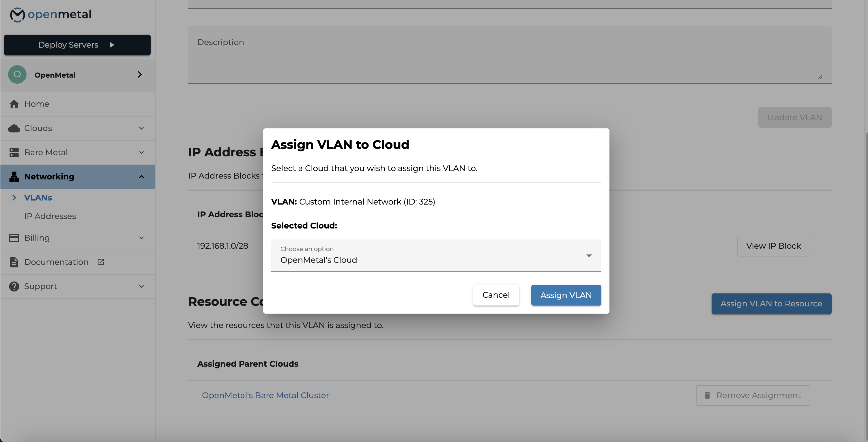The width and height of the screenshot is (868, 442).
Task: Select VLANs in the sidebar menu
Action: [38, 197]
